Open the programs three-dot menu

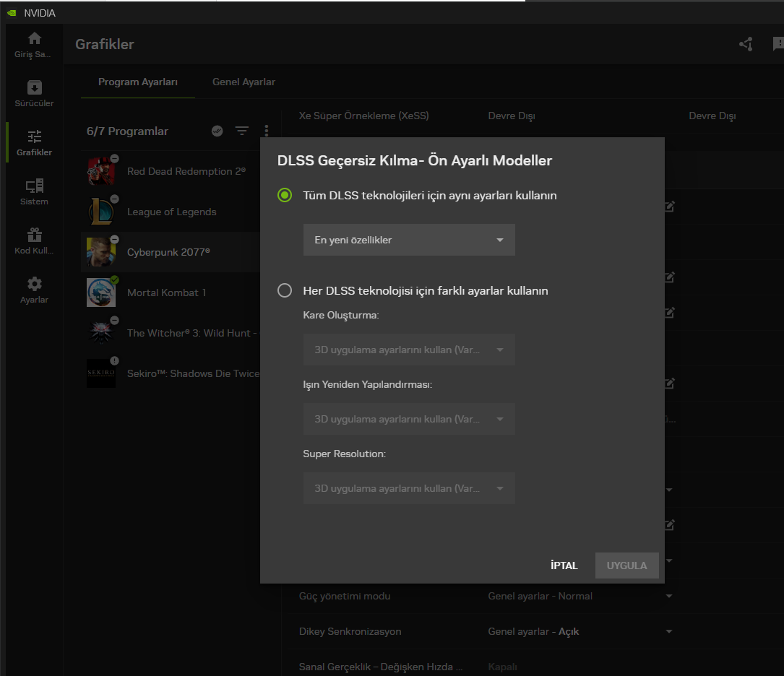pyautogui.click(x=267, y=131)
